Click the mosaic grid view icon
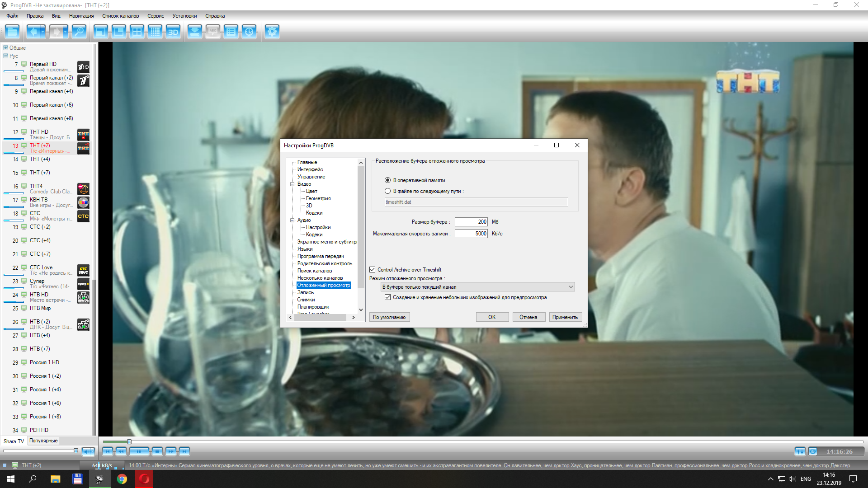Screen dimensions: 868x488 pyautogui.click(x=155, y=32)
